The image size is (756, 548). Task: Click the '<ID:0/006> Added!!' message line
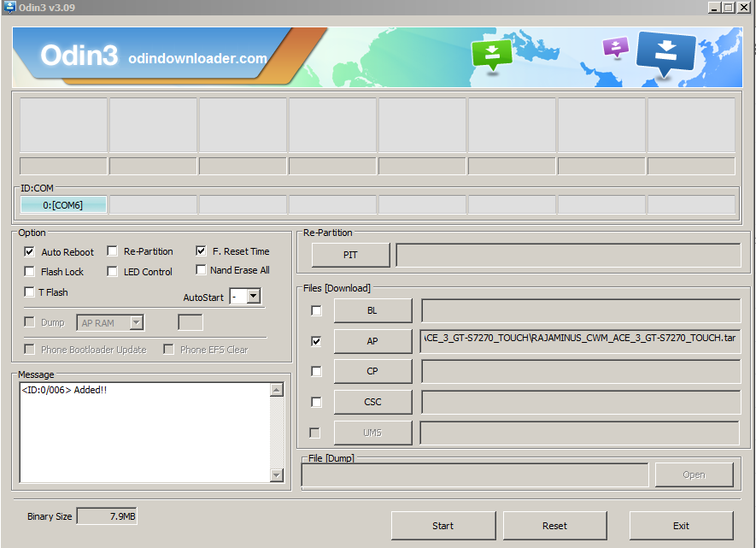pyautogui.click(x=64, y=390)
